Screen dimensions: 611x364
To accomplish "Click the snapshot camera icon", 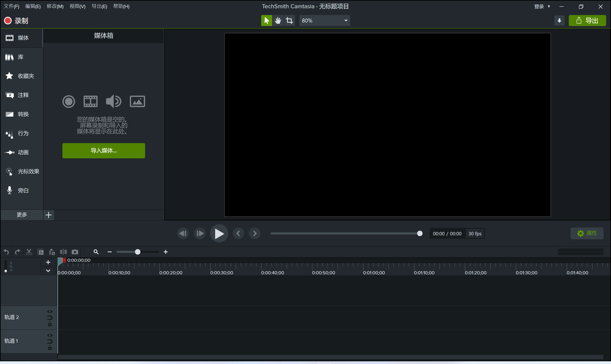I will click(x=75, y=252).
